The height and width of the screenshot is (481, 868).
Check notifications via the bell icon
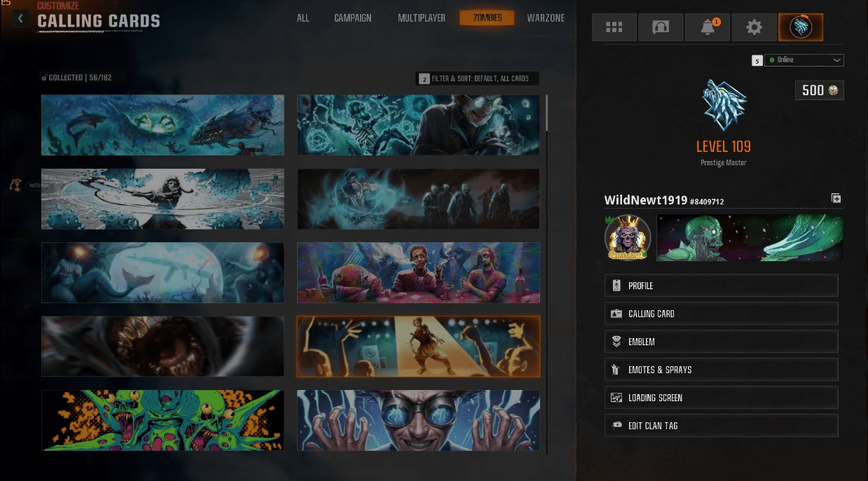707,27
